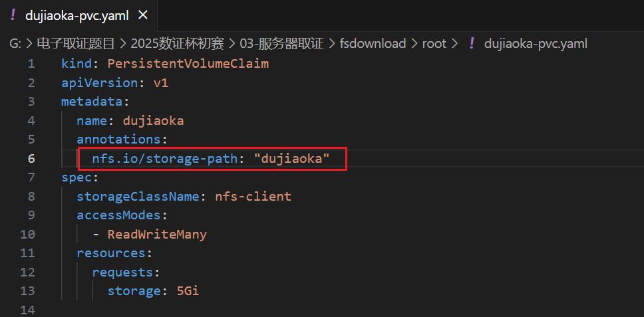644x317 pixels.
Task: Open the G: drive breadcrumb
Action: pyautogui.click(x=15, y=43)
